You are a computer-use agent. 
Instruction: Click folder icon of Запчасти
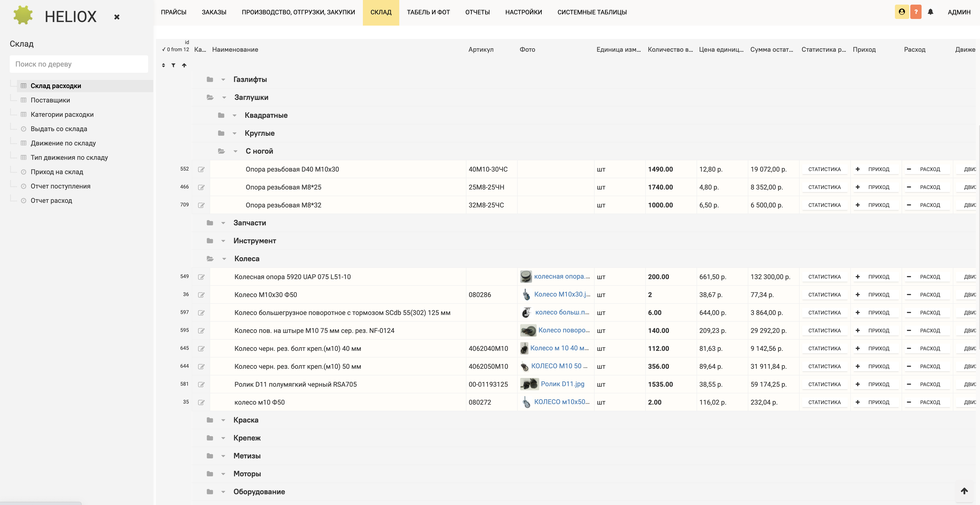click(x=210, y=223)
